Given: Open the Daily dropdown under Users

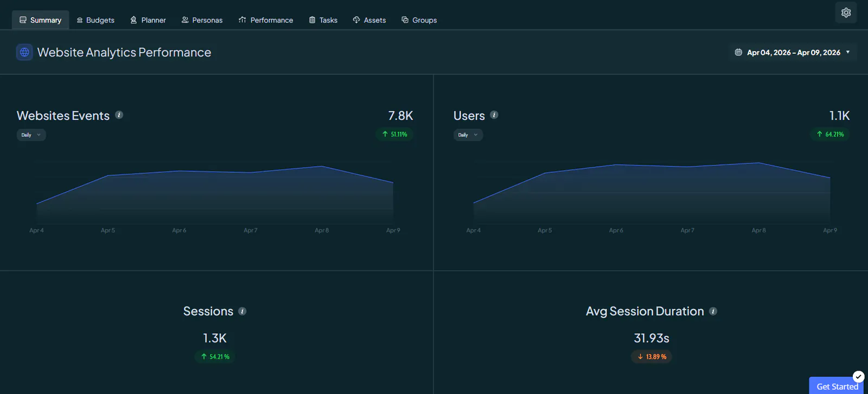Looking at the screenshot, I should (x=468, y=135).
